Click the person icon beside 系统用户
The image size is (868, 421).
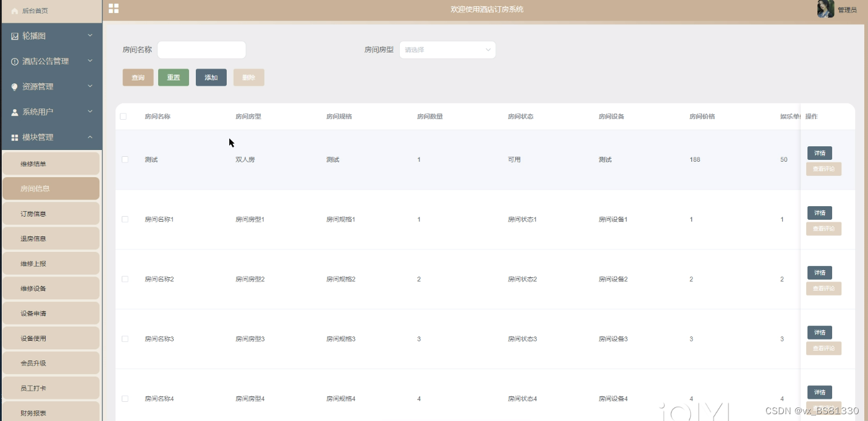pos(15,112)
